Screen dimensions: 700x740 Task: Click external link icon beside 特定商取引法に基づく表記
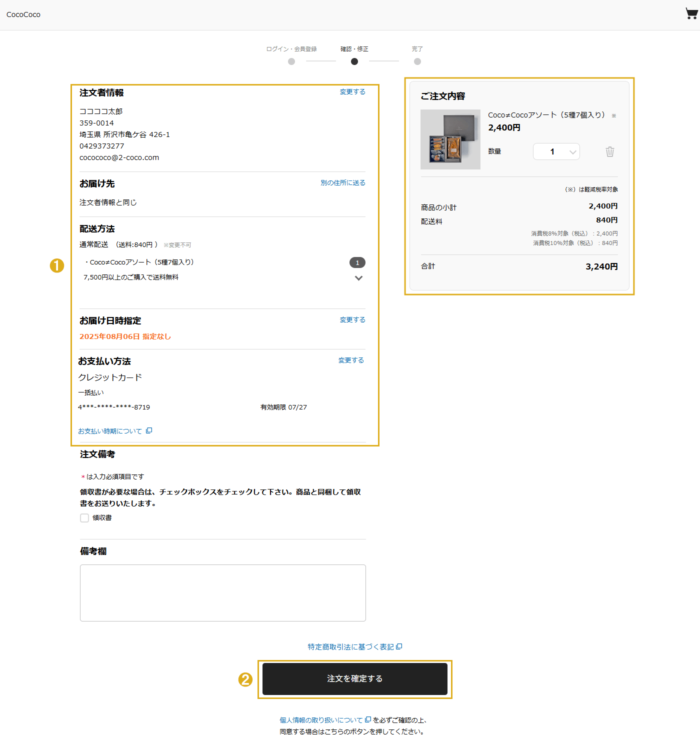(x=399, y=646)
